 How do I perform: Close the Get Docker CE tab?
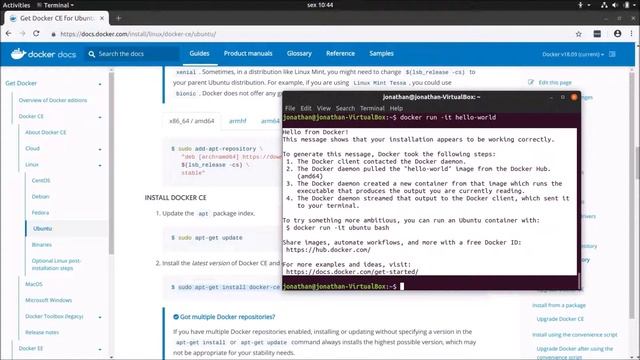[102, 18]
